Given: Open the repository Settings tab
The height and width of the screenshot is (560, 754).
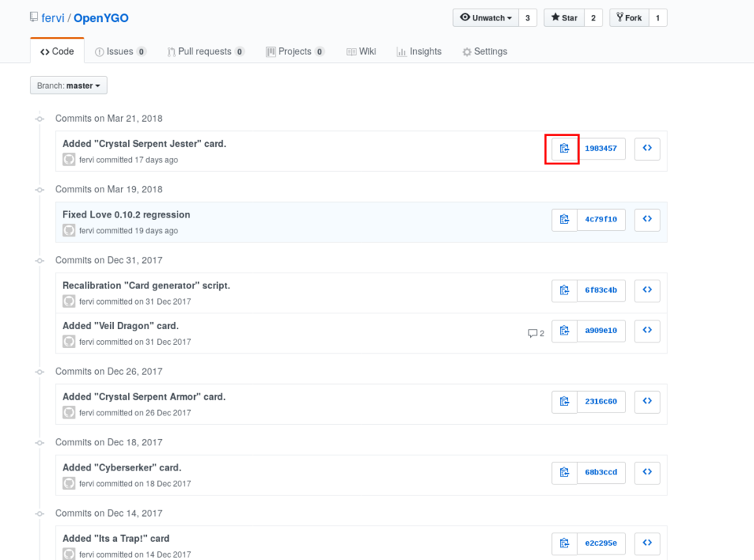Looking at the screenshot, I should click(485, 52).
